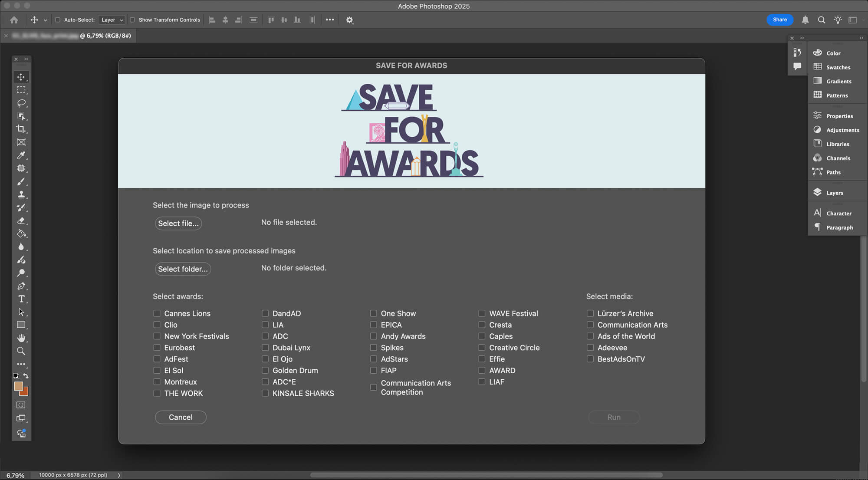Pick the Clone Stamp tool
The image size is (868, 480).
(x=21, y=194)
